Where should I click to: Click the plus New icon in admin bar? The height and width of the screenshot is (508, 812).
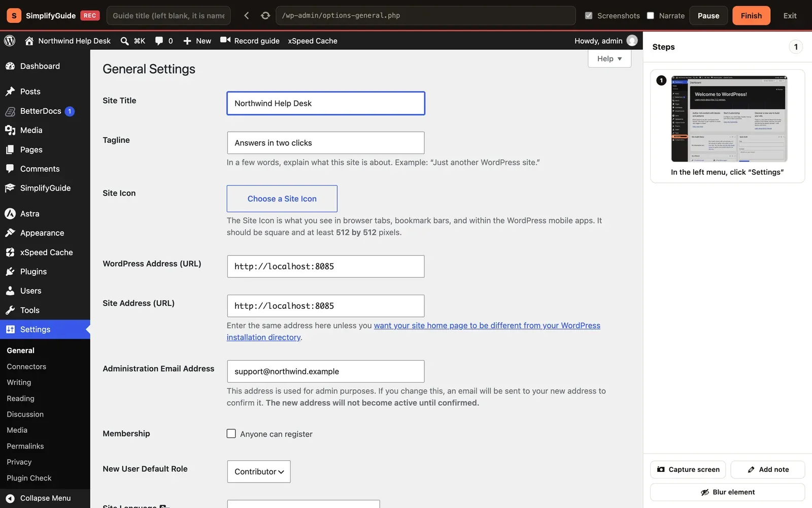(187, 41)
